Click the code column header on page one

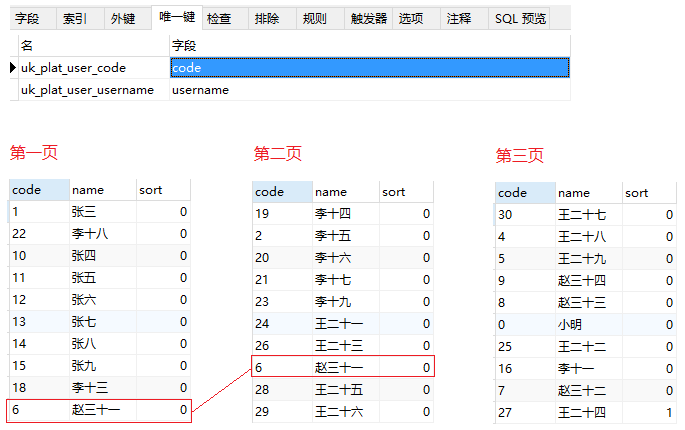(x=39, y=190)
